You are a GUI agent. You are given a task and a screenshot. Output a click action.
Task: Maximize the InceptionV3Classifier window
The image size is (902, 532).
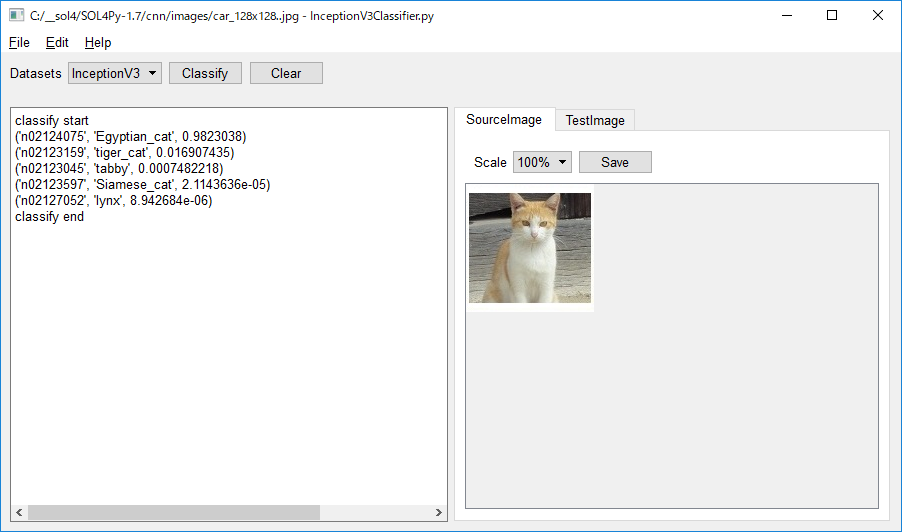pyautogui.click(x=832, y=16)
